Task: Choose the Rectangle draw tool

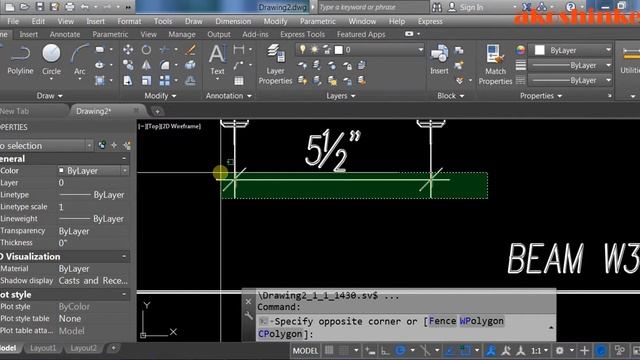Action: tap(100, 50)
